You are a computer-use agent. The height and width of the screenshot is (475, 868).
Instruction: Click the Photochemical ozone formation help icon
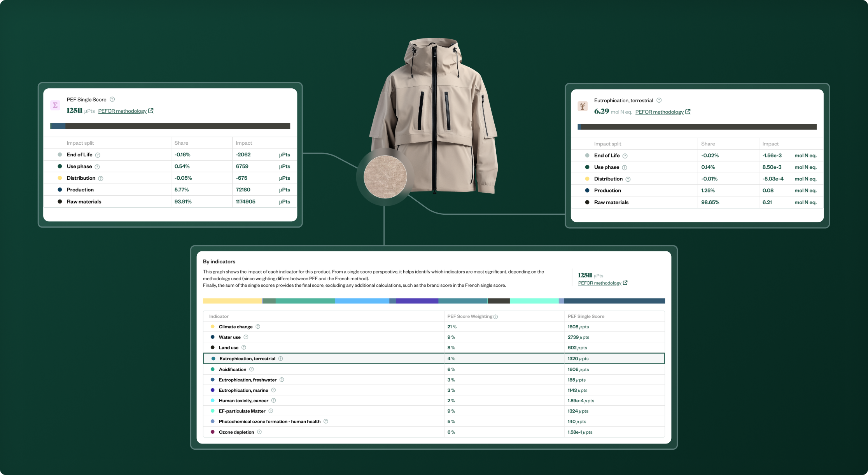(326, 422)
